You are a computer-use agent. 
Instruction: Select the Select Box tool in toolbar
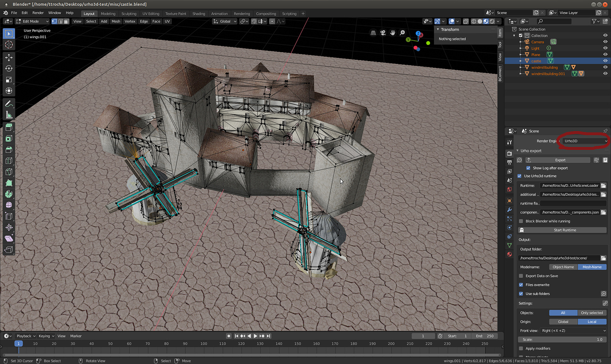[9, 34]
